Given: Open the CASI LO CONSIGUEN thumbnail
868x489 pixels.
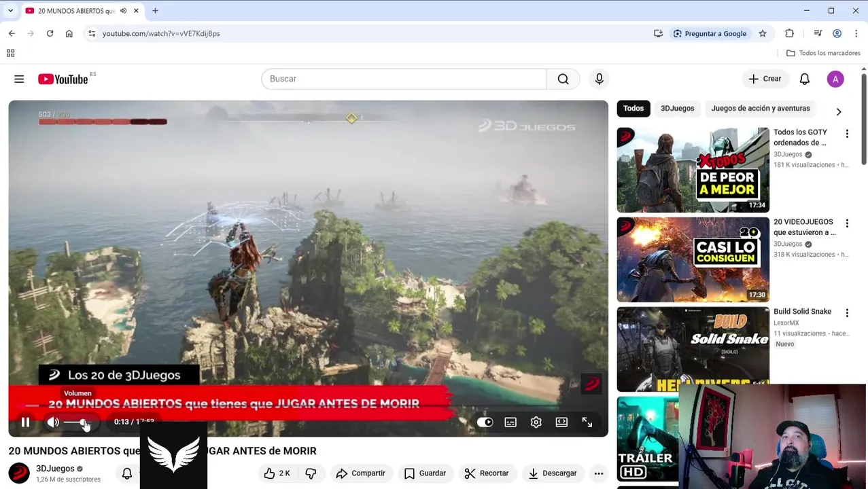Looking at the screenshot, I should click(693, 259).
